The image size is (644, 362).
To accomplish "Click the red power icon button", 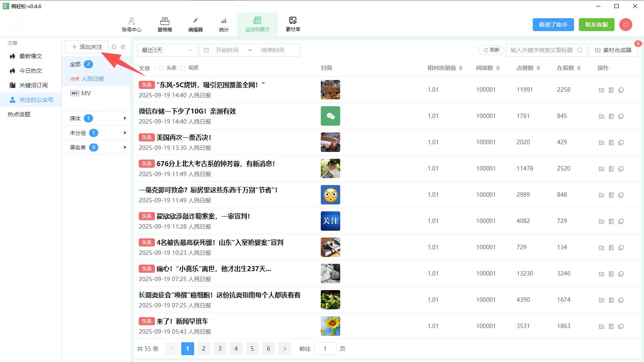I will [x=625, y=25].
